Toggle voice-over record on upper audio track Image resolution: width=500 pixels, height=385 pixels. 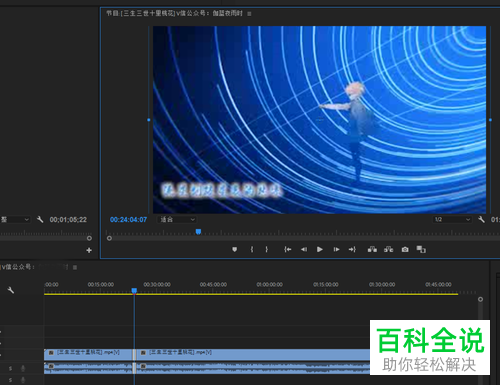tap(23, 368)
